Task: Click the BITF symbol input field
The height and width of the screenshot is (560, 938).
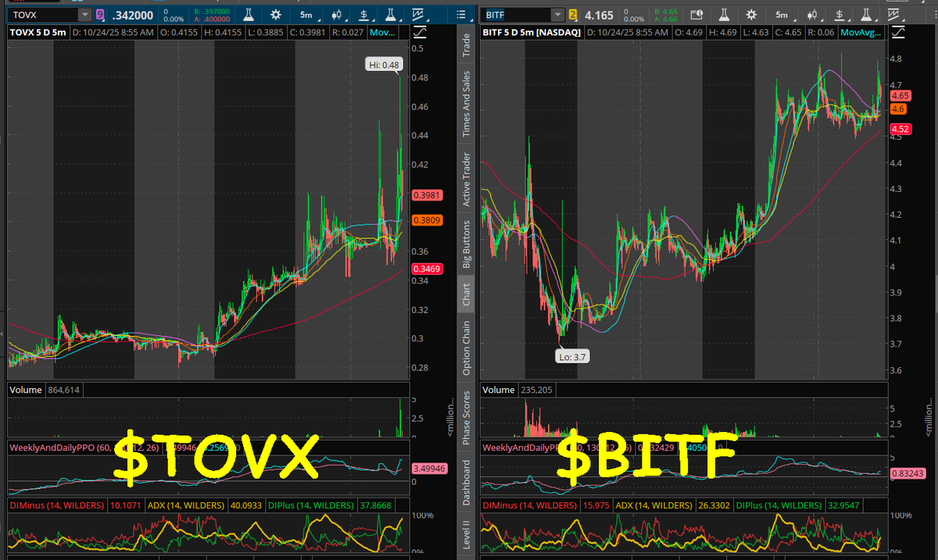Action: pos(517,15)
